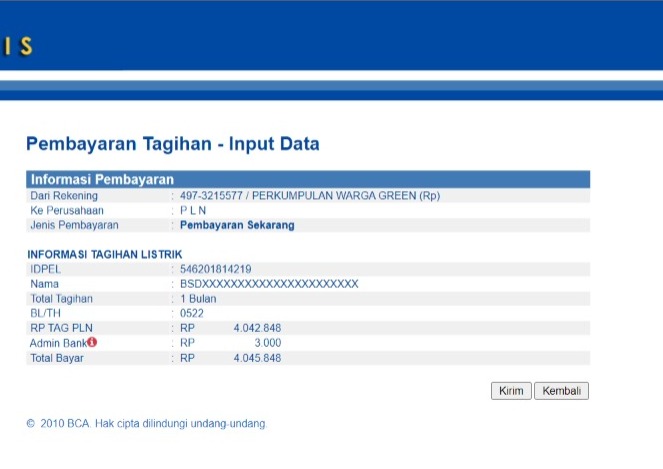The height and width of the screenshot is (469, 663).
Task: Select the IDPEL number 546201814219
Action: coord(215,269)
